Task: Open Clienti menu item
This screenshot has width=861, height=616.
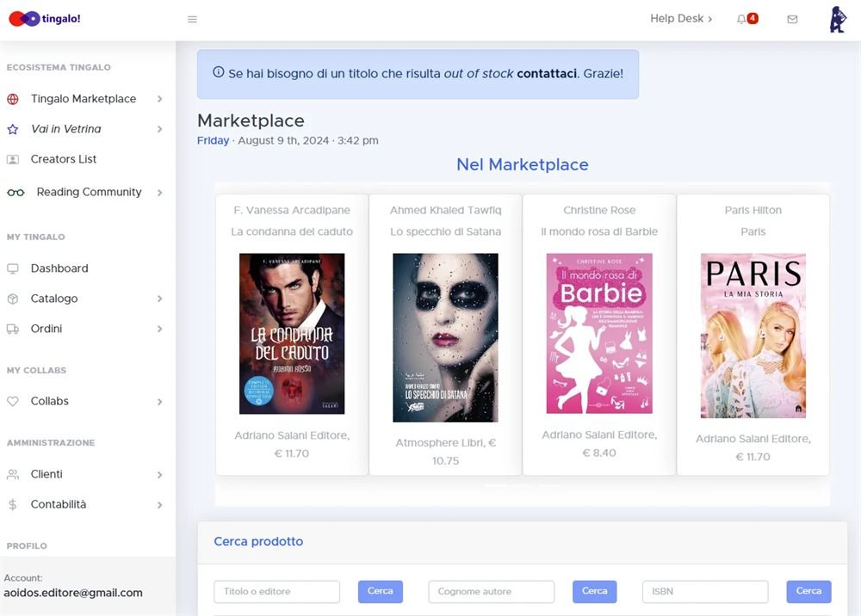Action: pos(46,474)
